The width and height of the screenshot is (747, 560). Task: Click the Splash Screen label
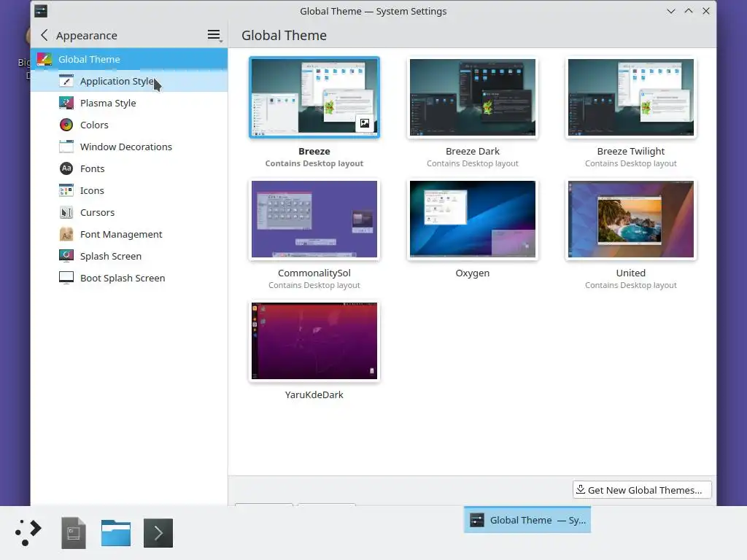(x=111, y=256)
